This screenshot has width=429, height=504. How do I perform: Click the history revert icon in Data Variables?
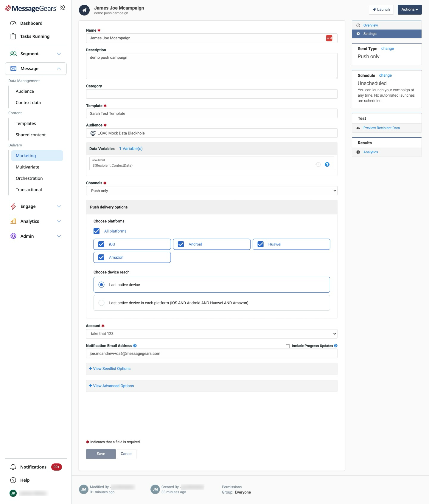(318, 164)
